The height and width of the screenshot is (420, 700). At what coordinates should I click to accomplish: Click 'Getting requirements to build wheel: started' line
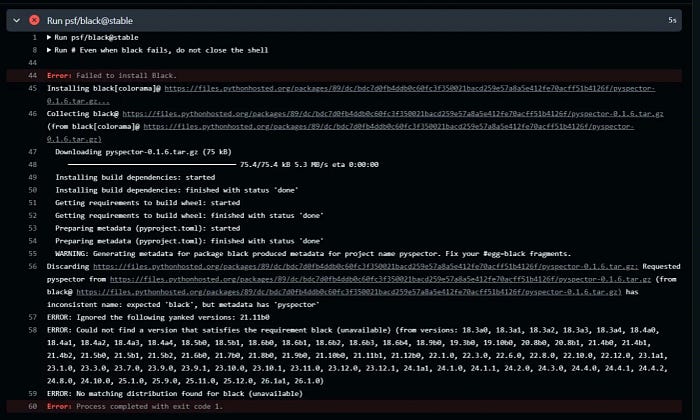coord(148,203)
